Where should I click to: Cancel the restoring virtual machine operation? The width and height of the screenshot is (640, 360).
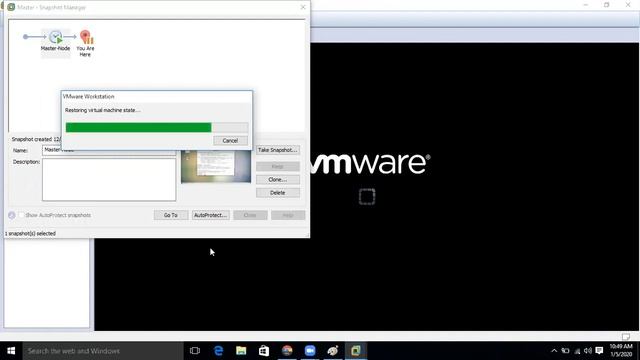230,140
